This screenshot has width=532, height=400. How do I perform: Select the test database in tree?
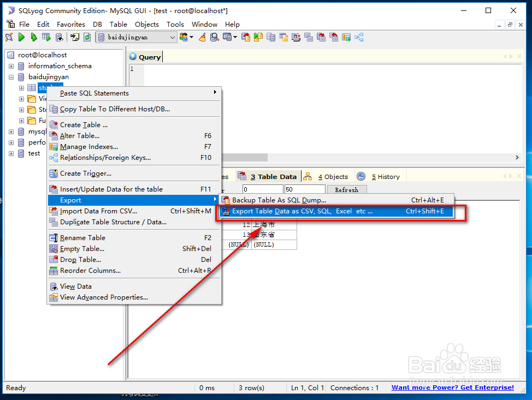pyautogui.click(x=34, y=153)
